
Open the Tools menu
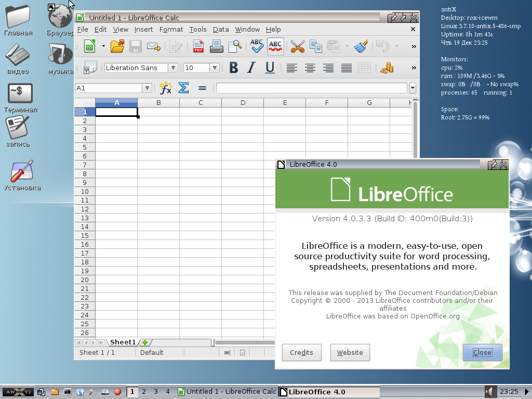pos(198,30)
